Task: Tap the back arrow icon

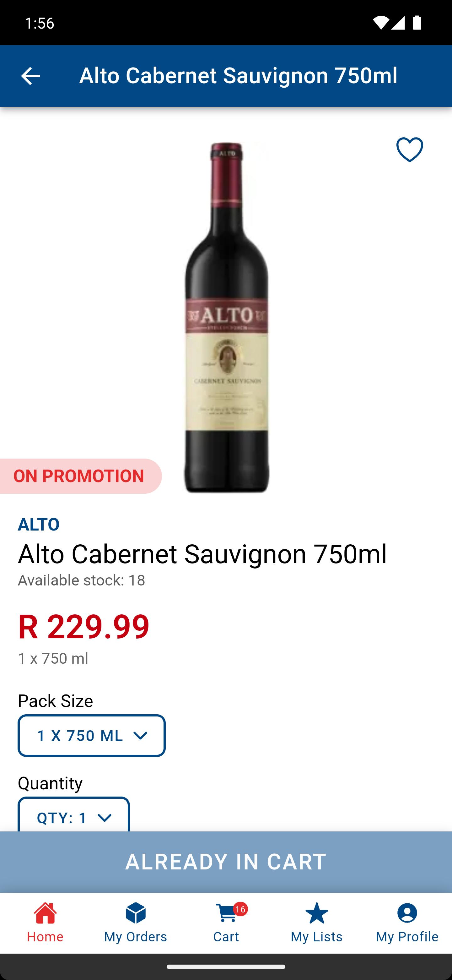Action: (30, 76)
